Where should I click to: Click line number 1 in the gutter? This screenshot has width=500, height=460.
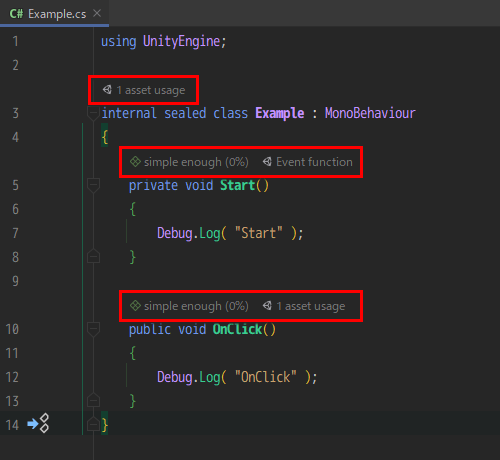click(x=15, y=41)
